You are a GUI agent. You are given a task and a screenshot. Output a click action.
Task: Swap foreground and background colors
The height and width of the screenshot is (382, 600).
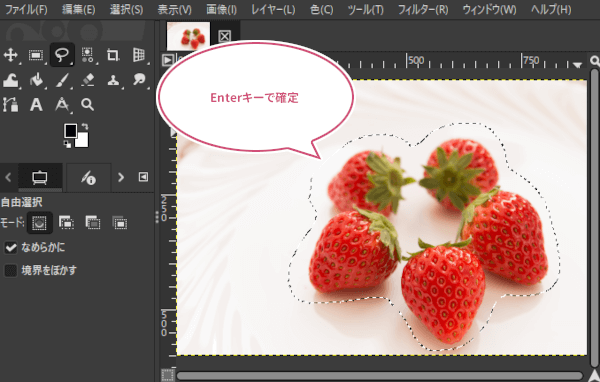[x=85, y=126]
